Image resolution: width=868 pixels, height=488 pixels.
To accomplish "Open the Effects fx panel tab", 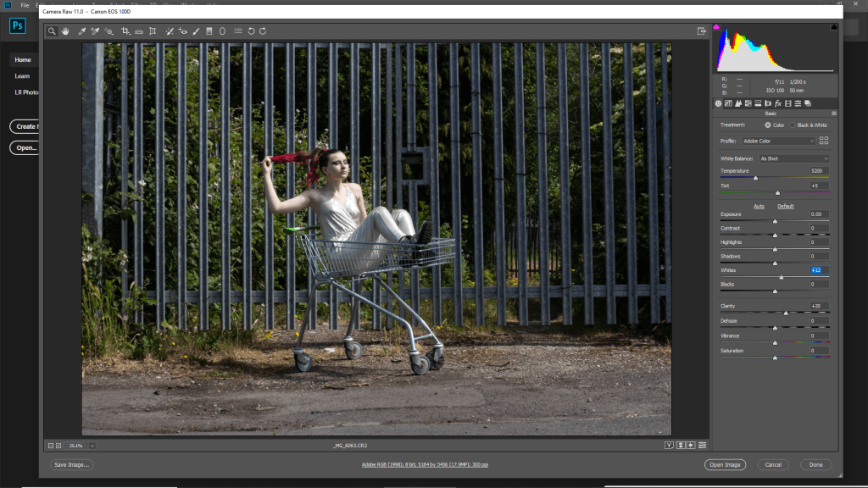I will tap(777, 103).
